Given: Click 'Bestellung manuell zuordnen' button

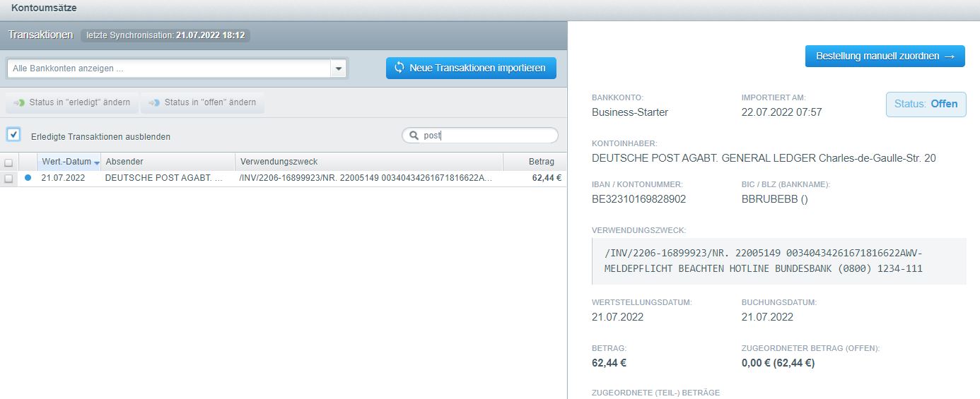Looking at the screenshot, I should [885, 56].
